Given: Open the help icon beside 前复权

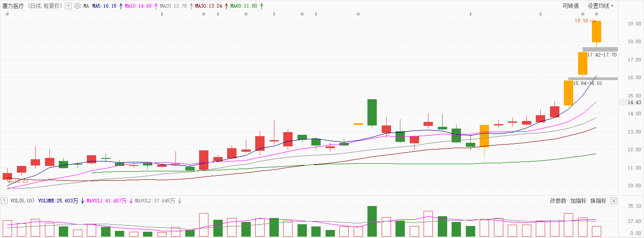Looking at the screenshot, I should [x=68, y=6].
